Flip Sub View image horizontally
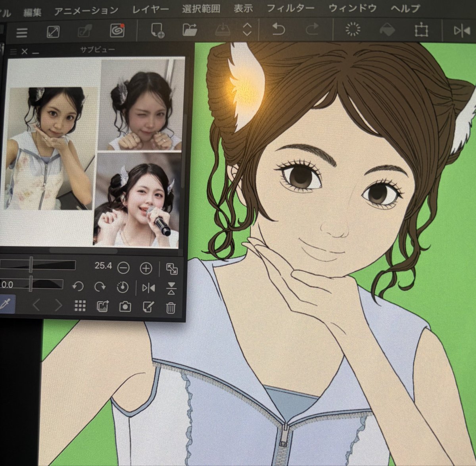The width and height of the screenshot is (476, 466). [x=148, y=288]
